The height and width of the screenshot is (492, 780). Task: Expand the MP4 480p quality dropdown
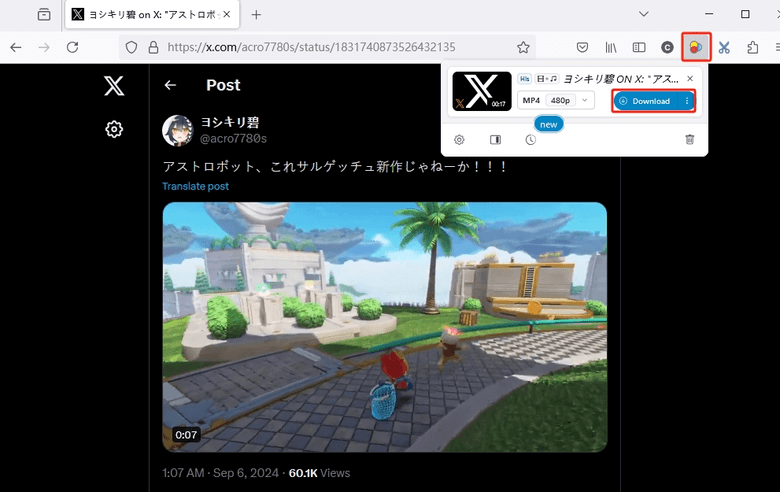coord(556,100)
